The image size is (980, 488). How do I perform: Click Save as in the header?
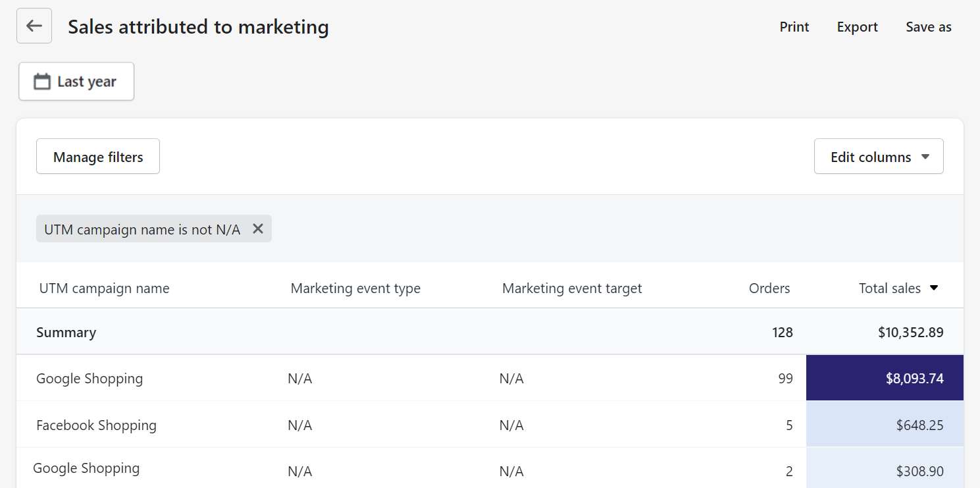[929, 27]
